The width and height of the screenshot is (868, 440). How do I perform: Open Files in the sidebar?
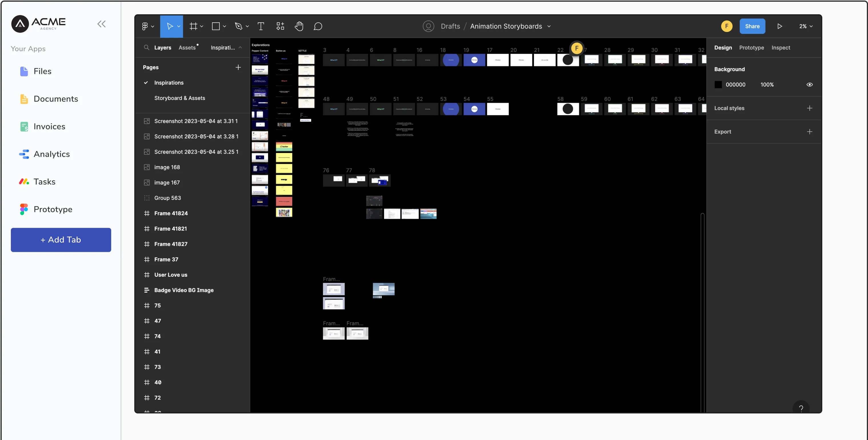[36, 71]
